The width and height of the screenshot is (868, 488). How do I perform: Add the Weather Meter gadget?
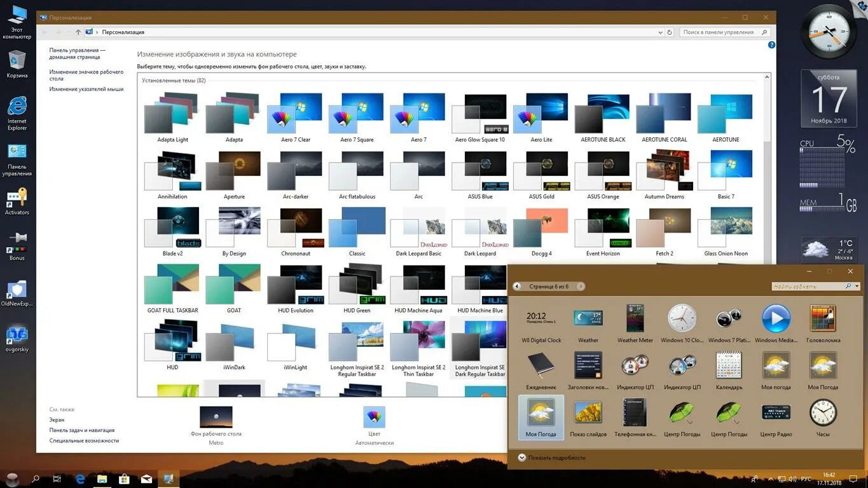635,324
